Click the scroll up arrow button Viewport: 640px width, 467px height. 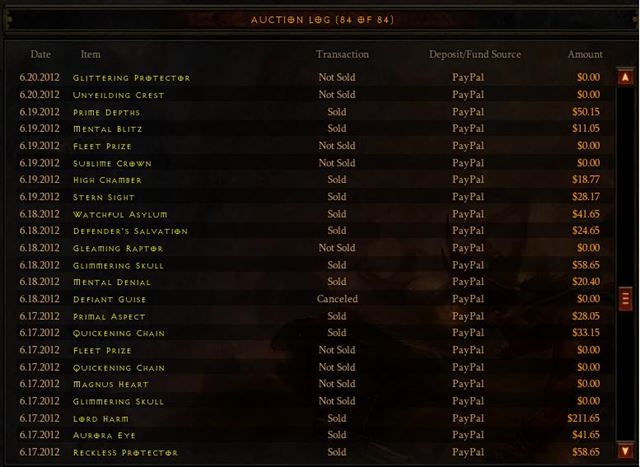pyautogui.click(x=625, y=77)
